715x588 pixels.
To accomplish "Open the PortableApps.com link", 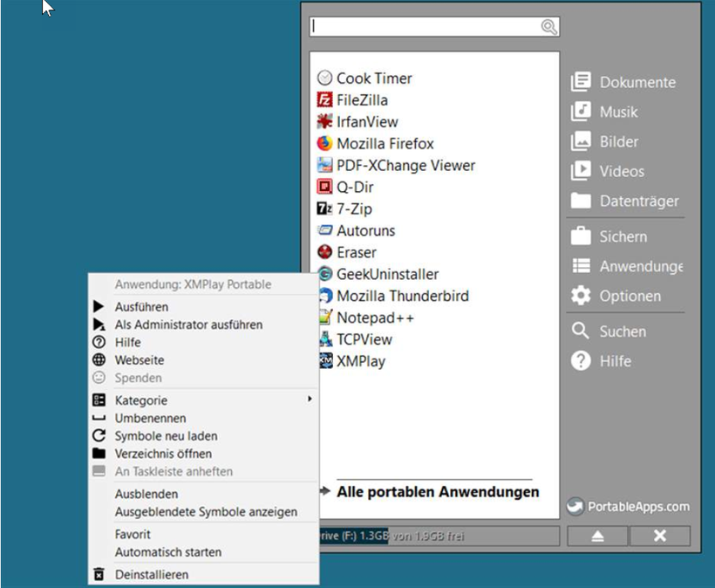I will (638, 507).
